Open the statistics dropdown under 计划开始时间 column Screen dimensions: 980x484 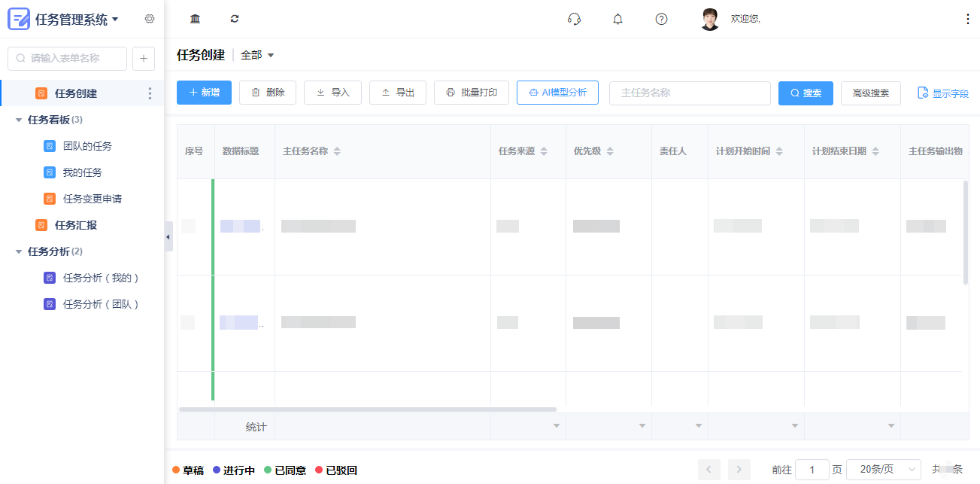795,426
